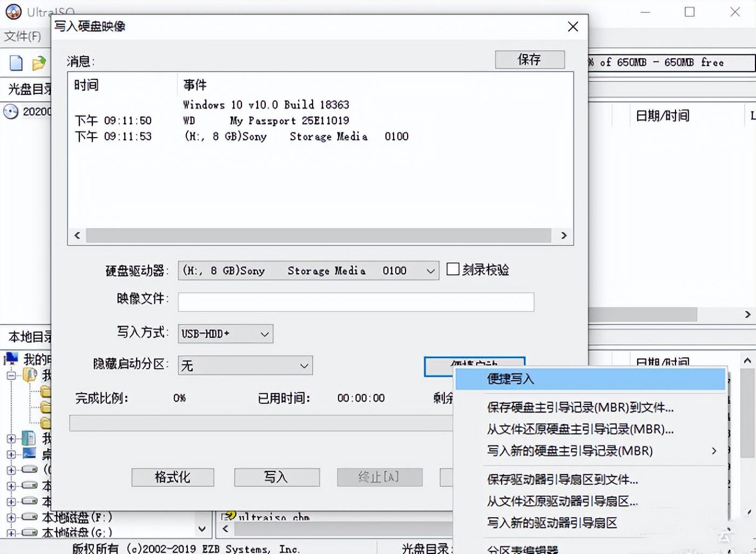This screenshot has height=554, width=756.
Task: Click the Open folder icon in UltraISO toolbar
Action: pos(39,63)
